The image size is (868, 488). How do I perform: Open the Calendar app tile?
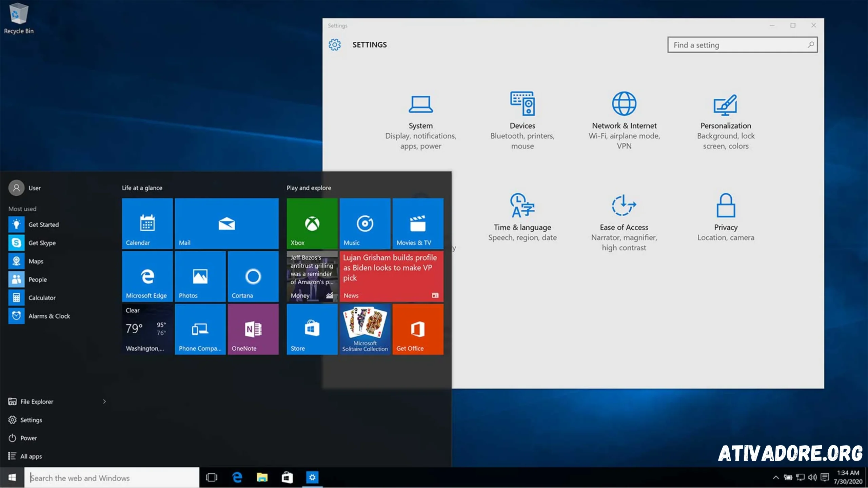click(147, 222)
